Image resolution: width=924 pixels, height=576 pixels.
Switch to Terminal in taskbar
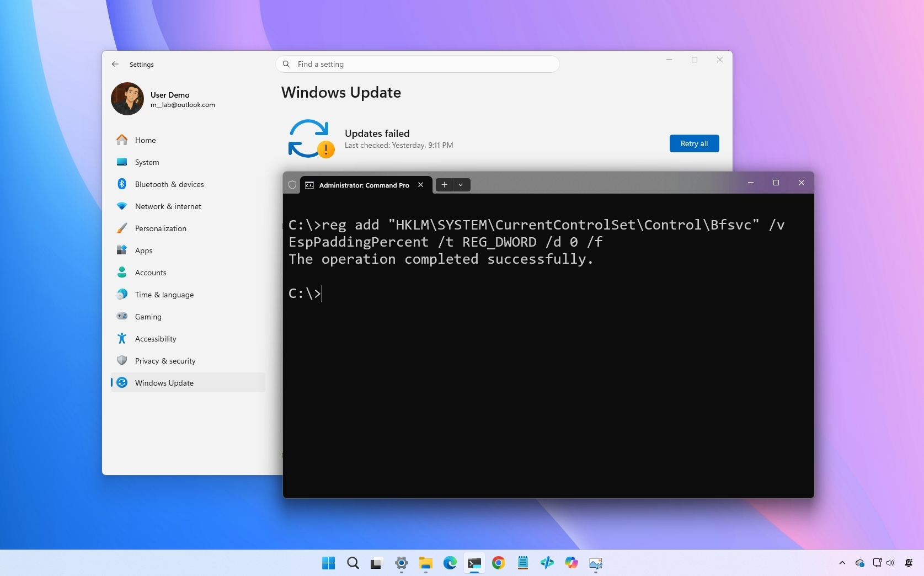tap(474, 563)
